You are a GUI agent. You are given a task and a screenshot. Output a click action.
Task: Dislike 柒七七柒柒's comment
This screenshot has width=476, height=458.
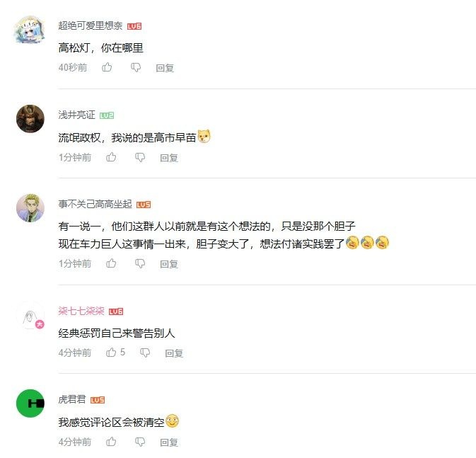click(x=145, y=353)
